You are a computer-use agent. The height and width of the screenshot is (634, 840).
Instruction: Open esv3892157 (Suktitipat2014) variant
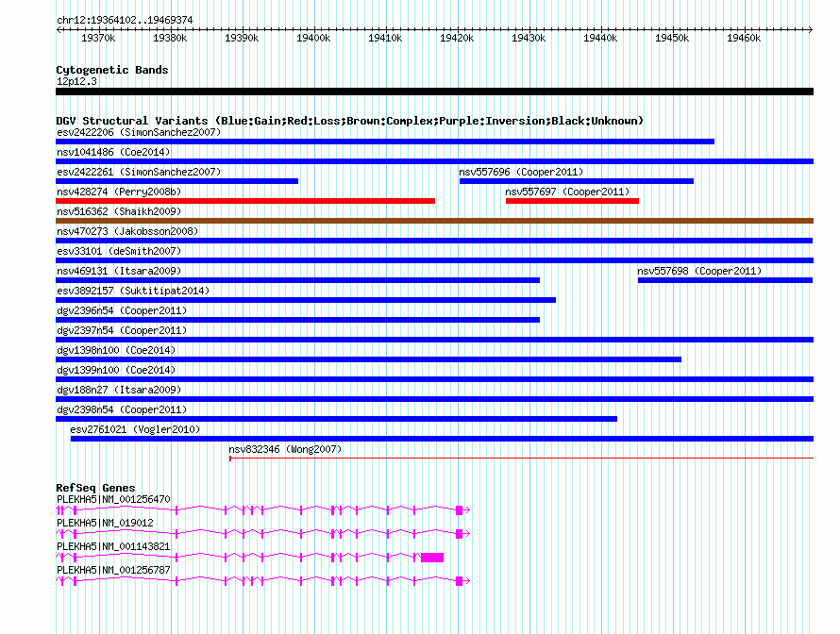306,300
